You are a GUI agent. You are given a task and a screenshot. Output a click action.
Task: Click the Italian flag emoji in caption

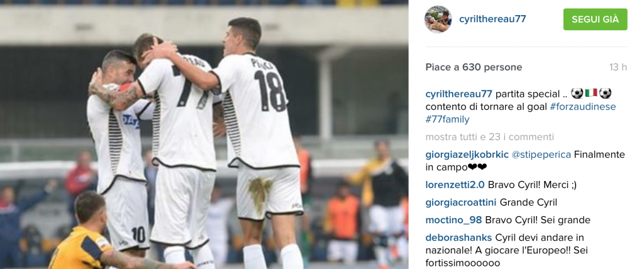click(591, 94)
